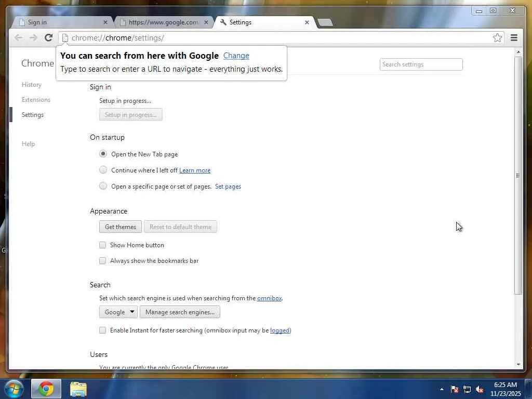
Task: Select Continue where I left off
Action: (103, 170)
